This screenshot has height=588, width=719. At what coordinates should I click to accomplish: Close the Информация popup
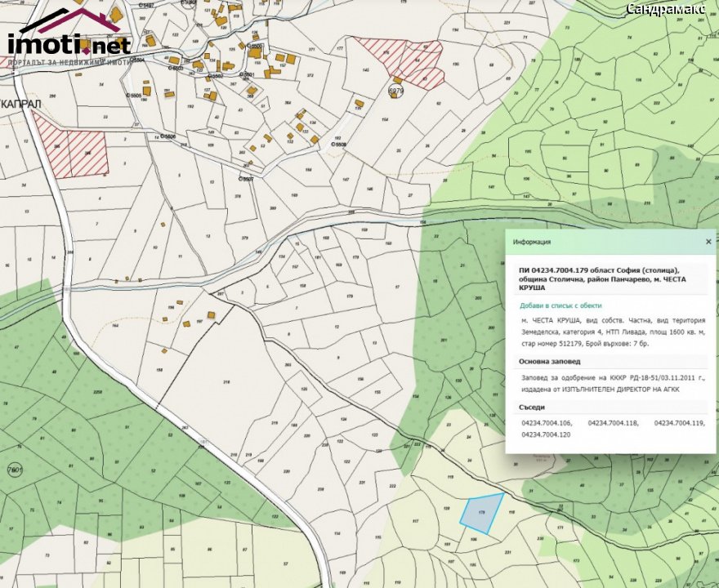[708, 242]
